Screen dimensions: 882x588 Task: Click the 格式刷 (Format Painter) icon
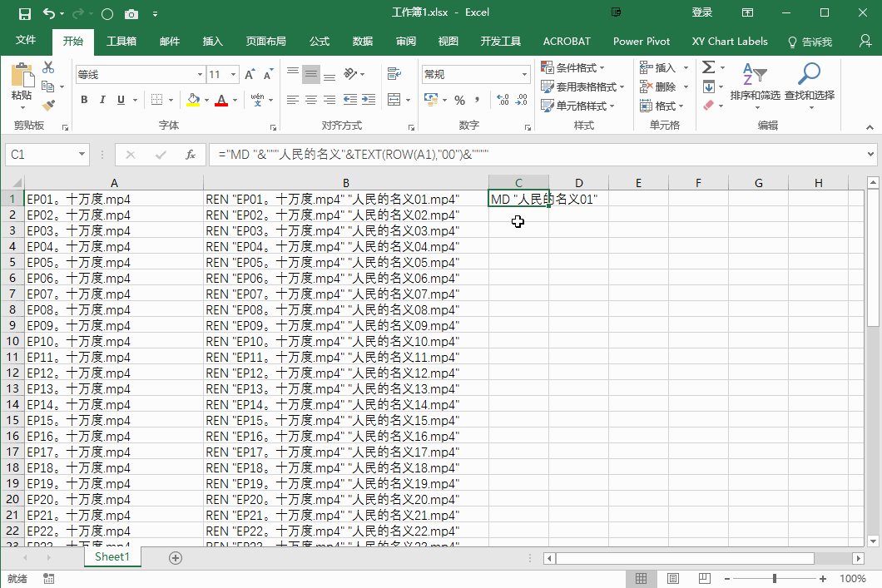[50, 105]
